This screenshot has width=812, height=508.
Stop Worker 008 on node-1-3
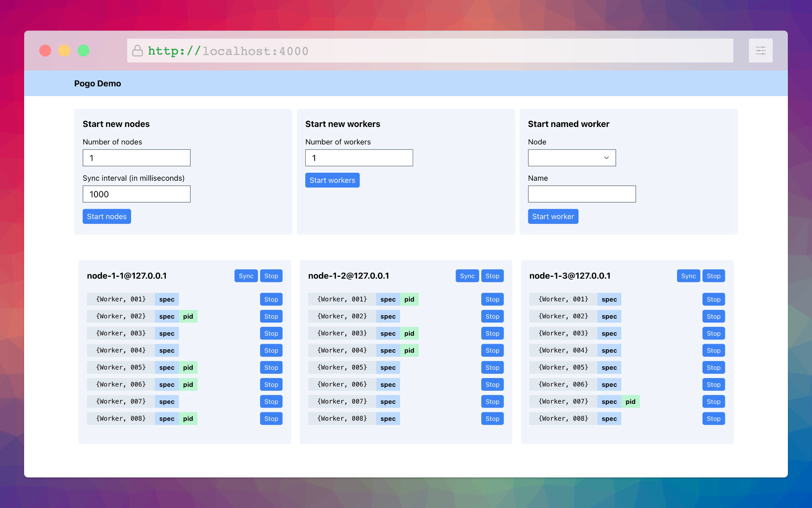coord(713,419)
